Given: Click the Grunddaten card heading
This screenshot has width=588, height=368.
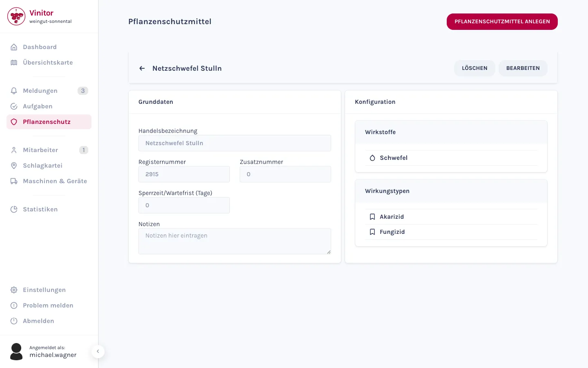Looking at the screenshot, I should (x=156, y=102).
